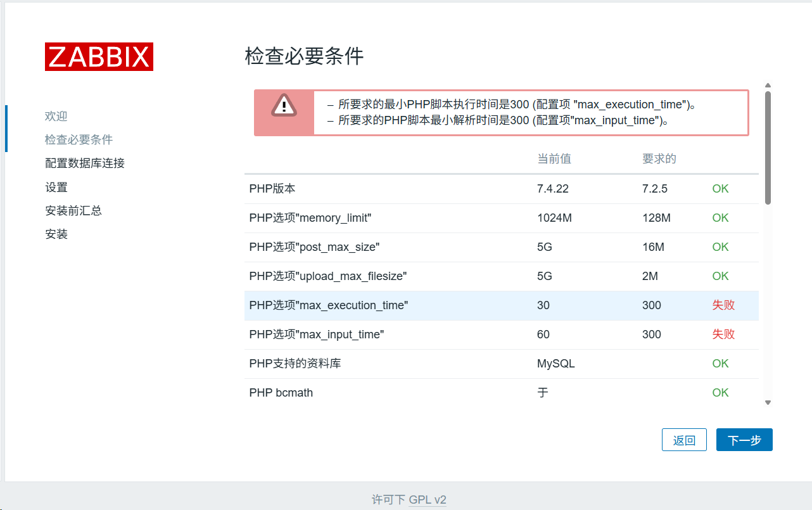Click the current value 7.4.22

553,189
